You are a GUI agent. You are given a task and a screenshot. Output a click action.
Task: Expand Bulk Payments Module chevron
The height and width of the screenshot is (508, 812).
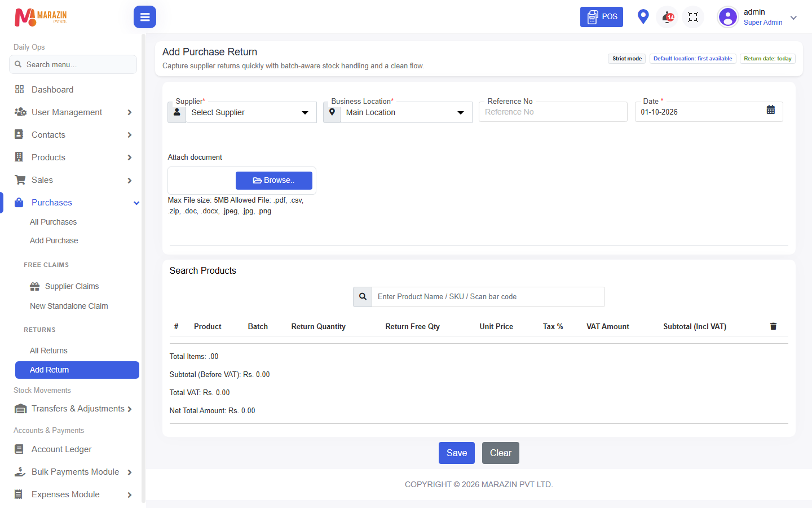point(130,472)
